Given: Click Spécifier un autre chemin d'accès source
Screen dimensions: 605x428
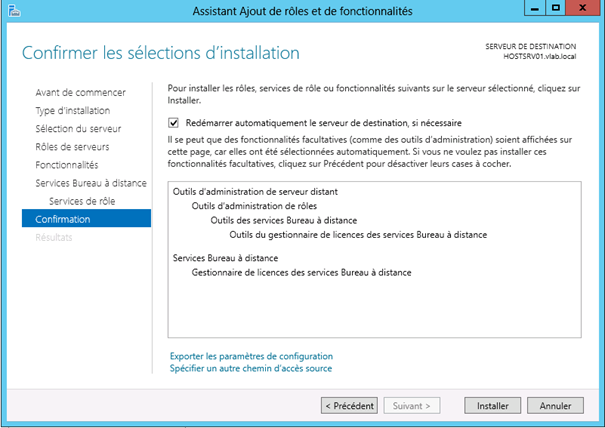Looking at the screenshot, I should [251, 368].
